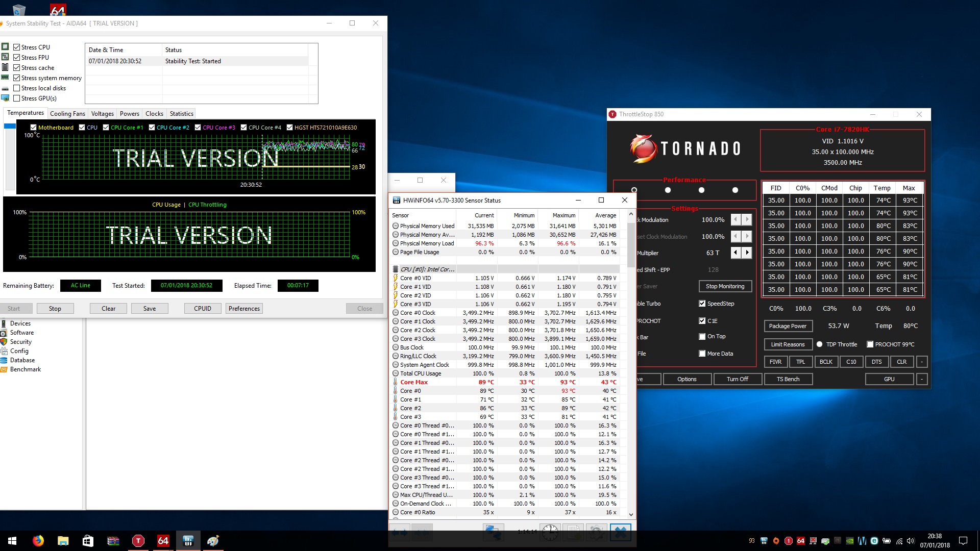Click the HWiNFO taskbar icon
Image resolution: width=980 pixels, height=551 pixels.
[188, 541]
